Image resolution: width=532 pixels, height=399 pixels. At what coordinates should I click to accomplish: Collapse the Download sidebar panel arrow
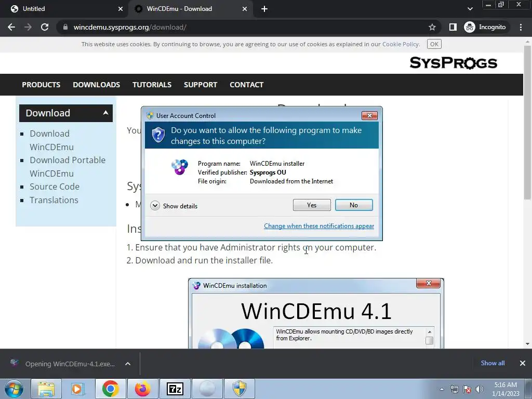(105, 113)
